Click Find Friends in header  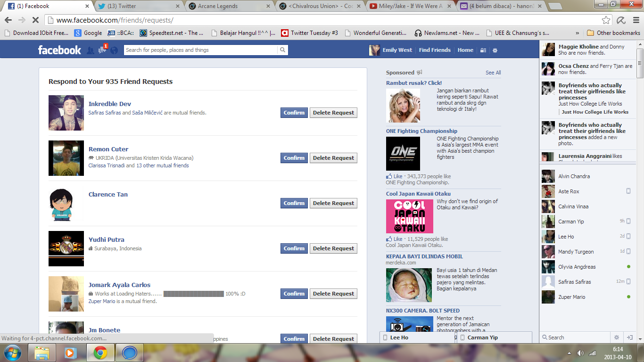[x=435, y=50]
